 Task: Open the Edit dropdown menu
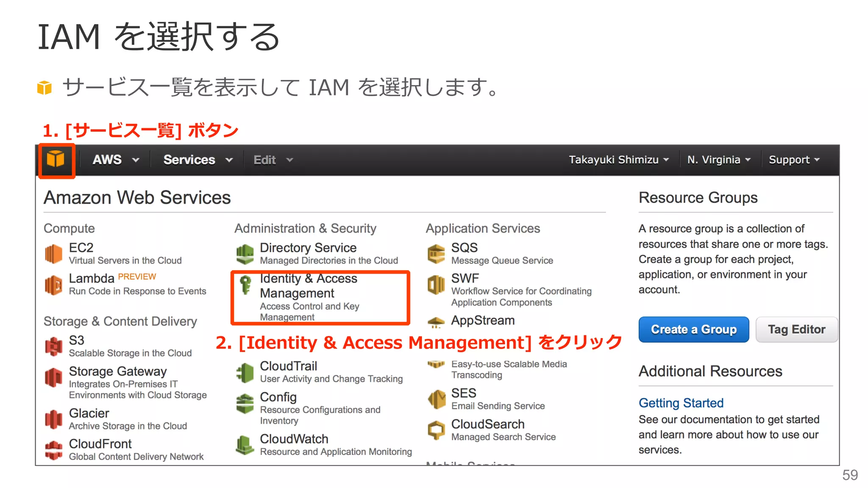[273, 160]
